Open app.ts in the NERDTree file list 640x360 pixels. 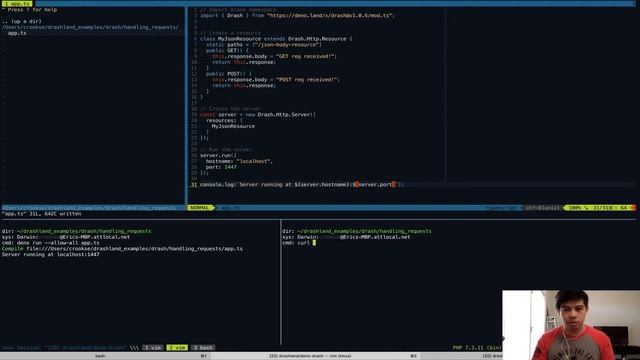point(17,33)
